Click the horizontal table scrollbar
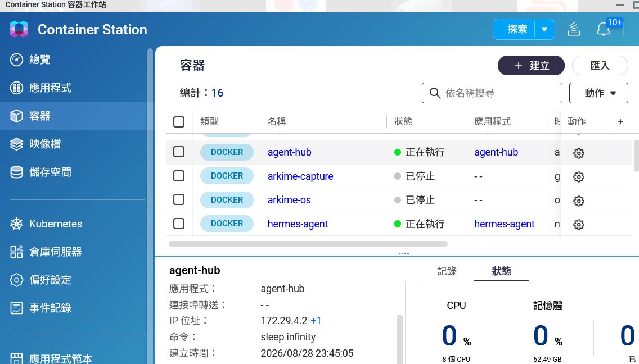 click(x=308, y=244)
